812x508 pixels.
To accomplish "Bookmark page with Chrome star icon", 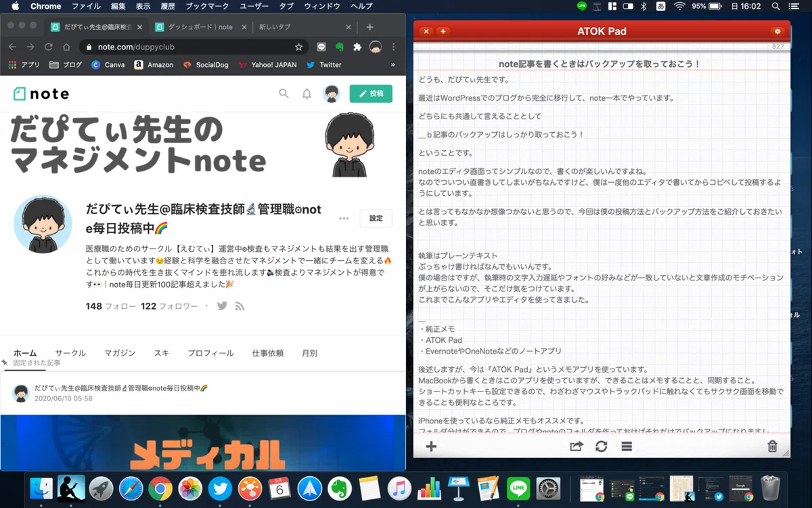I will coord(298,47).
